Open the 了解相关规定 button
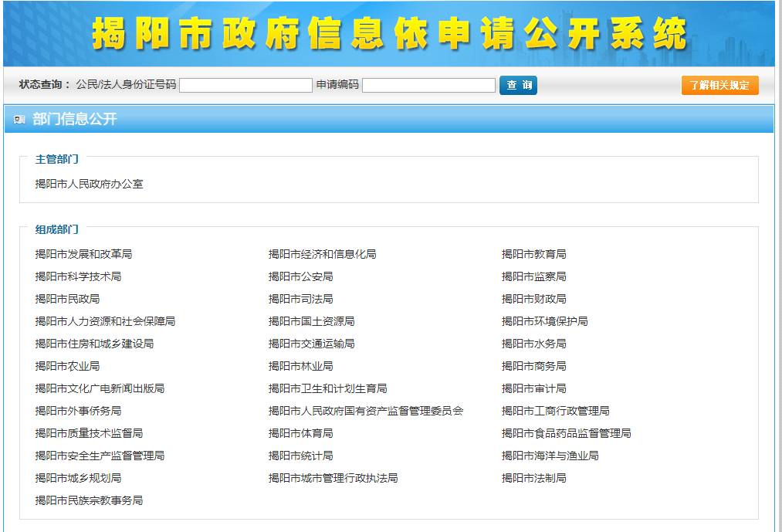The image size is (782, 532). point(719,86)
